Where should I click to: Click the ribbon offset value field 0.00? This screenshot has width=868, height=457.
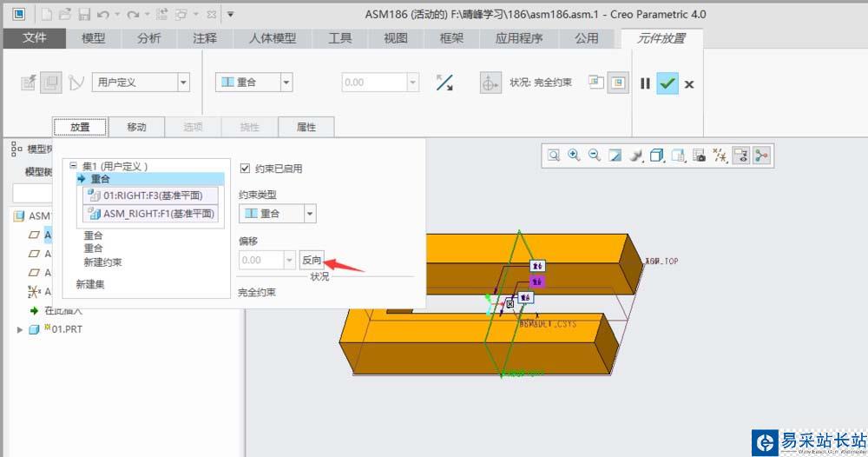click(374, 83)
